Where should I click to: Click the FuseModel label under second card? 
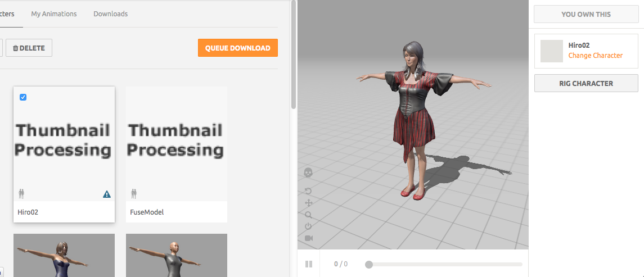(x=147, y=212)
